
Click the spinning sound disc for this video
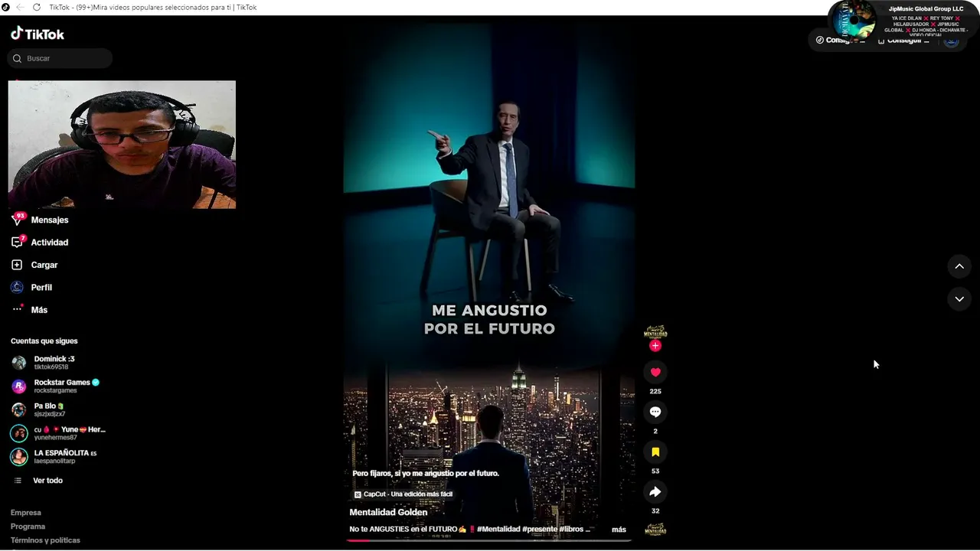click(x=655, y=530)
